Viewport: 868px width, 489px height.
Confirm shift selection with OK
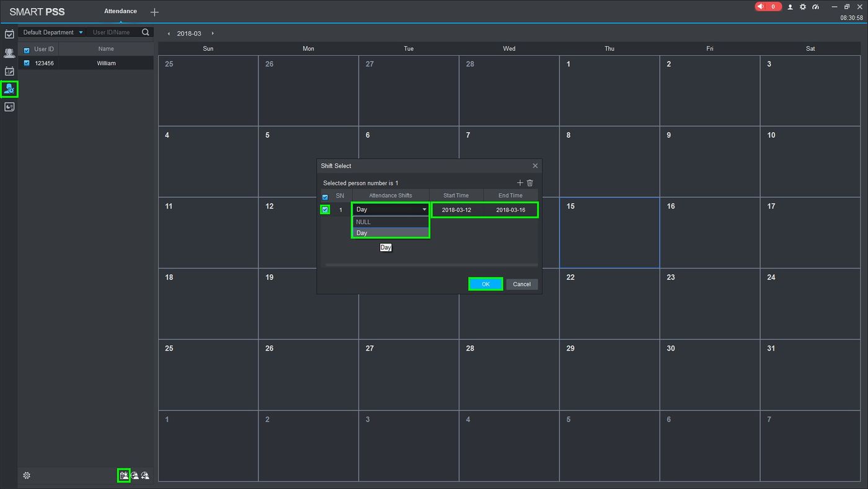click(x=485, y=284)
